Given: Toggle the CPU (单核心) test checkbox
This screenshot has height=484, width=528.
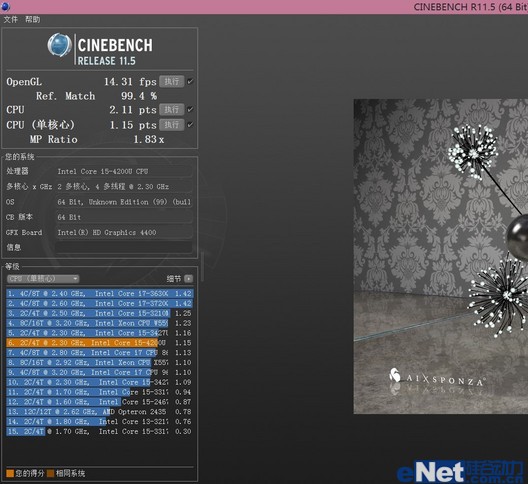Looking at the screenshot, I should (190, 125).
